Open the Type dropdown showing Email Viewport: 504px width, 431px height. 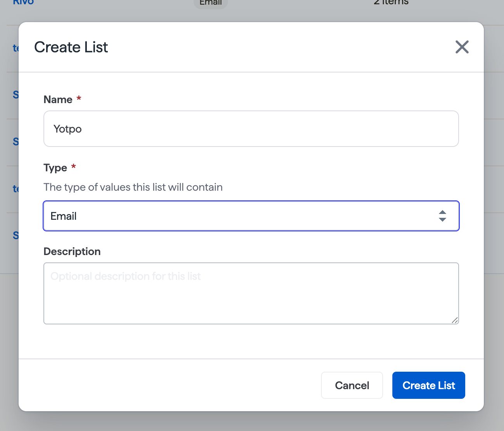click(251, 216)
